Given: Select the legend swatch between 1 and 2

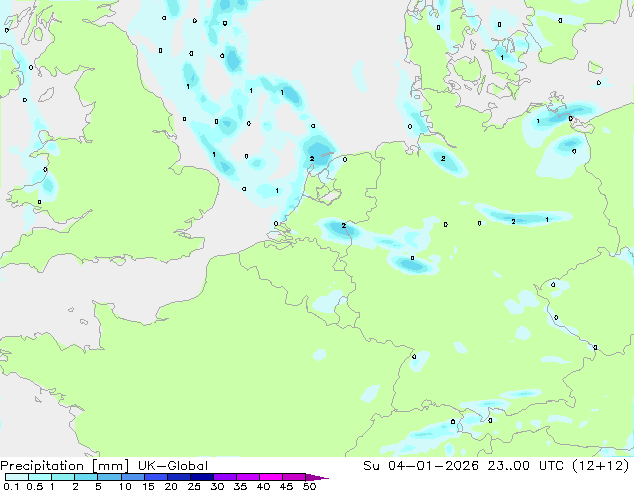Looking at the screenshot, I should tap(63, 477).
